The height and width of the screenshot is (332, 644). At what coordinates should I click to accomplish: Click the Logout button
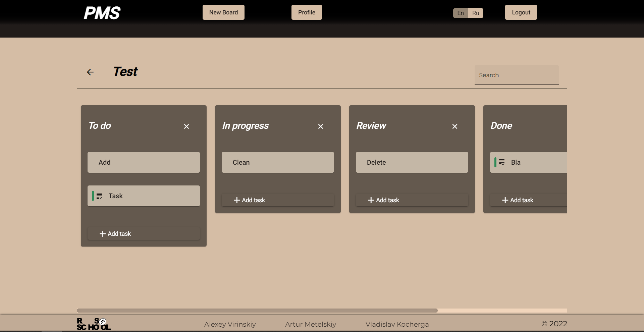coord(521,12)
